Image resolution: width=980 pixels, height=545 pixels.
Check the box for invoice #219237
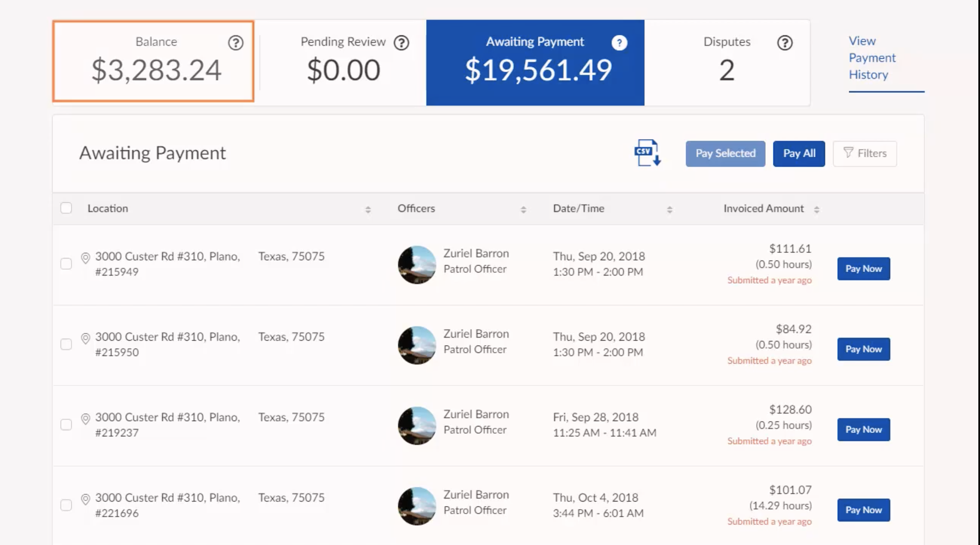click(66, 424)
